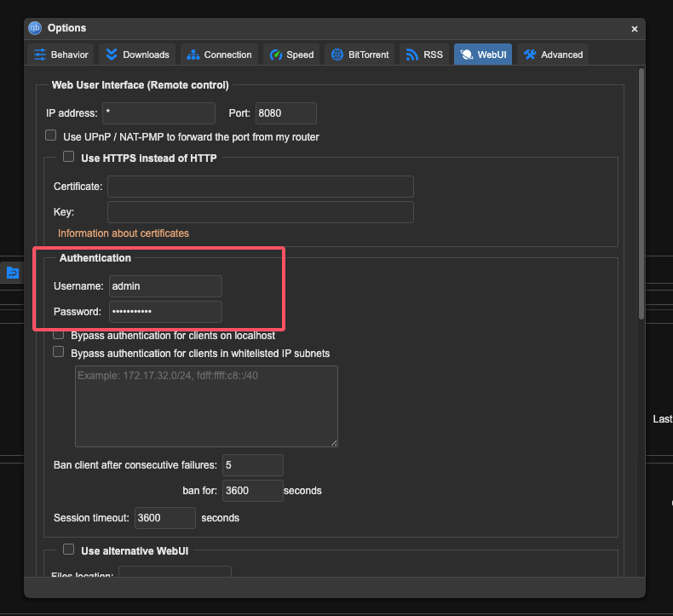The height and width of the screenshot is (616, 673).
Task: Enable UPnP / NAT-PMP port forwarding
Action: [x=50, y=135]
